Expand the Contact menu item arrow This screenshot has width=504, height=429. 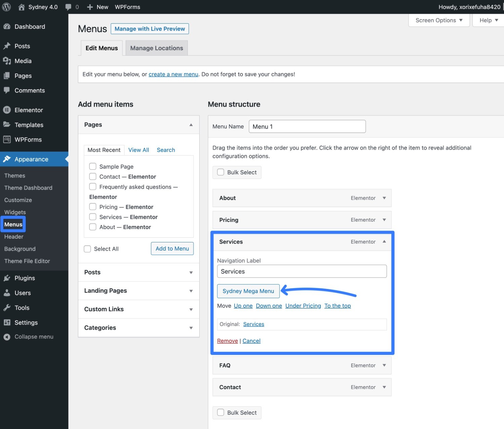pos(384,387)
